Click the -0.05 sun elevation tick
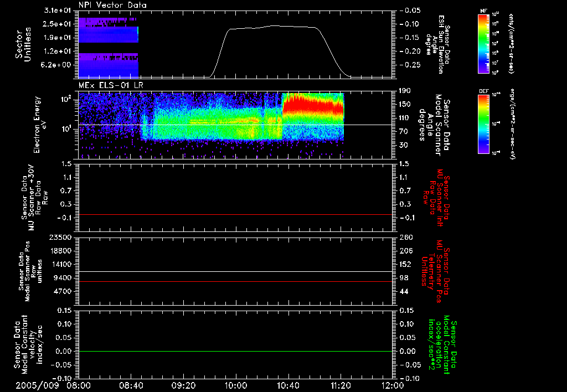 (410, 11)
